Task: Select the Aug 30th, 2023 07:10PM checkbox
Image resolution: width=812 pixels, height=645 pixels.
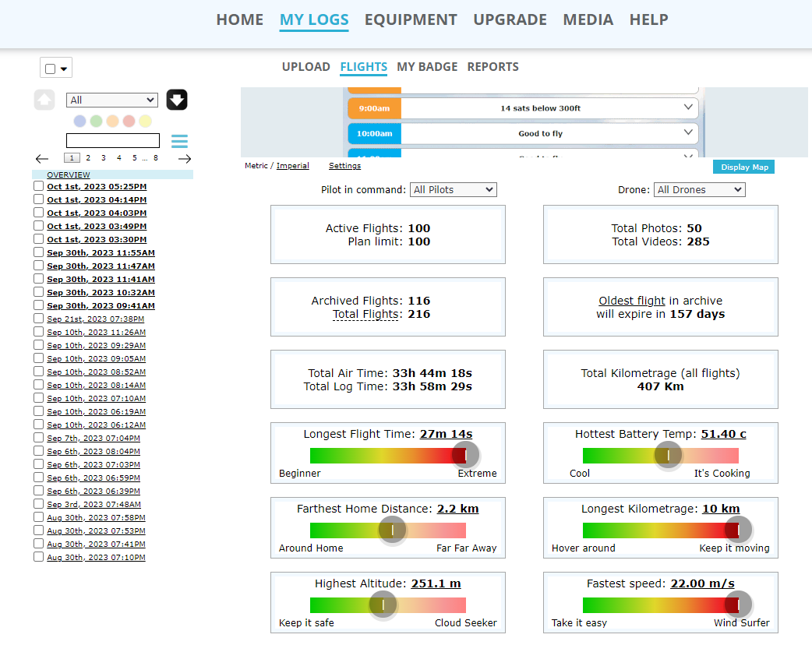Action: (38, 558)
